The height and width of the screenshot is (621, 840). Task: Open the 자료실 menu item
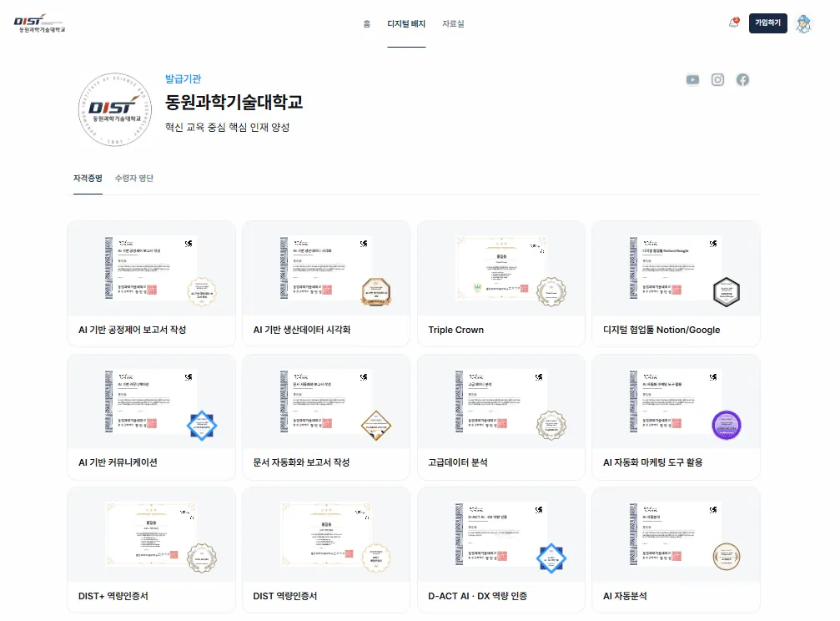(x=453, y=23)
